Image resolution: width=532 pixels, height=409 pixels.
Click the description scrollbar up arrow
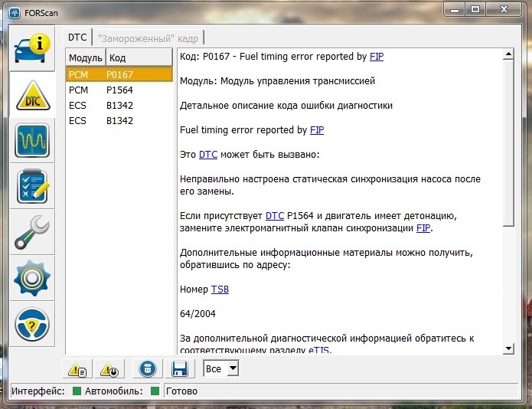point(508,54)
